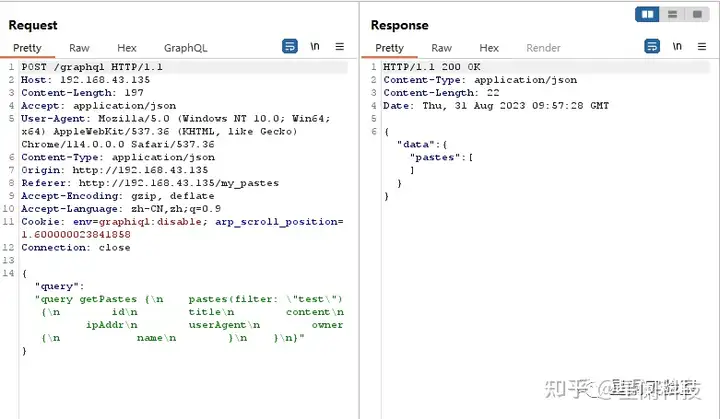Click the Host header line 192.168.43.135
The height and width of the screenshot is (419, 720).
pos(85,80)
